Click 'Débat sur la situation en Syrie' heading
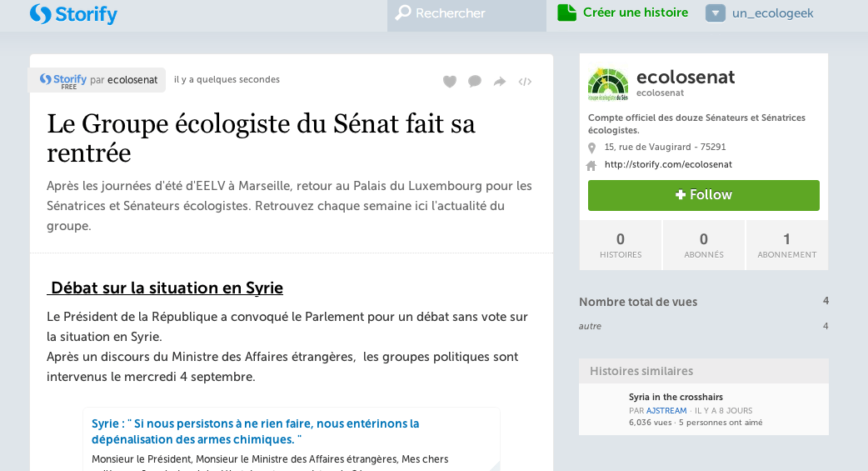Screen dimensions: 868x471 point(165,288)
